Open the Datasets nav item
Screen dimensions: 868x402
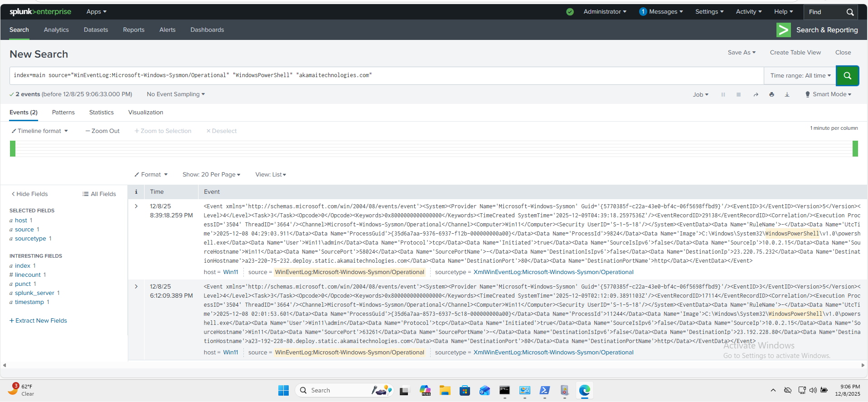96,30
